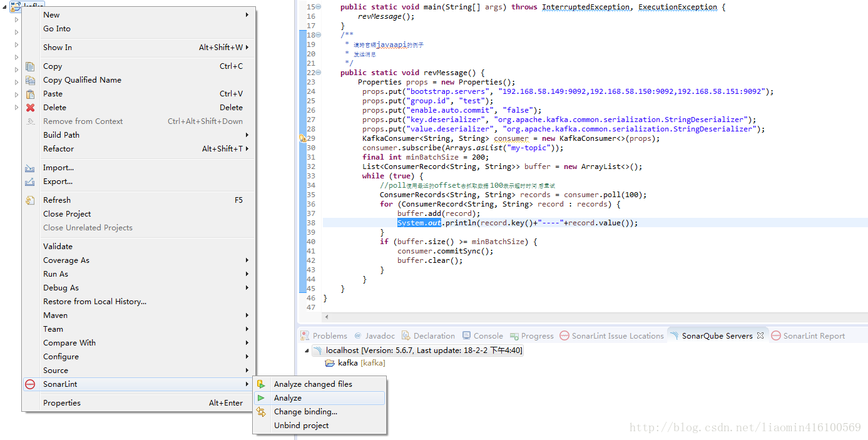Click the red Delete X icon
Viewport: 868px width, 440px height.
point(30,108)
